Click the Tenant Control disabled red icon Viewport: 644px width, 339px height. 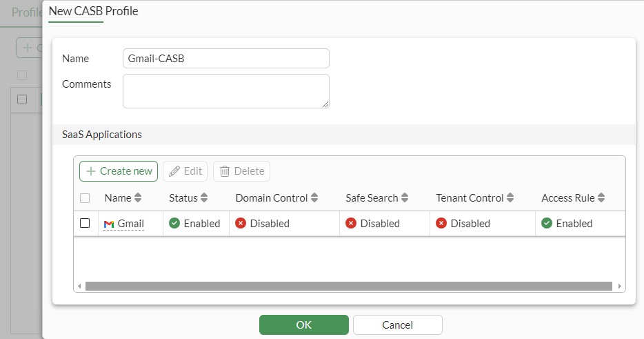click(x=441, y=224)
